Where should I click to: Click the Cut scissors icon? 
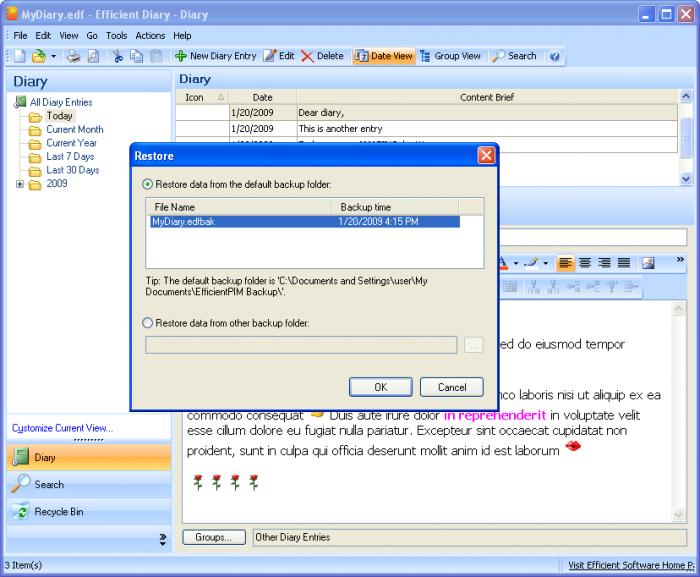(118, 56)
